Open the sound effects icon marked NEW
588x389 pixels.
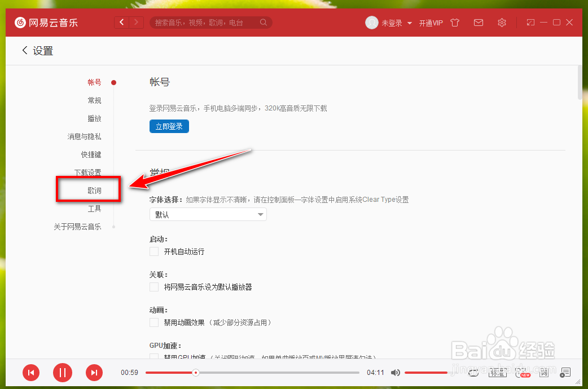[518, 372]
